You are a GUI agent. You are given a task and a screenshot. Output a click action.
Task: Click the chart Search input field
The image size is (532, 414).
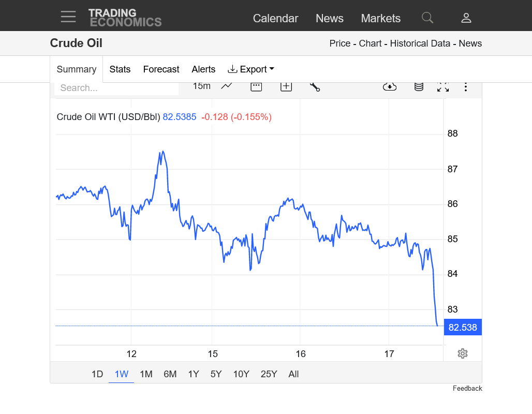pyautogui.click(x=116, y=88)
